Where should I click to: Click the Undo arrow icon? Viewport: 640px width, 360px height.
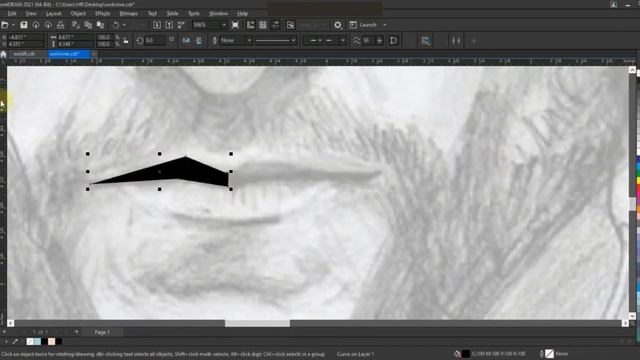coord(116,25)
